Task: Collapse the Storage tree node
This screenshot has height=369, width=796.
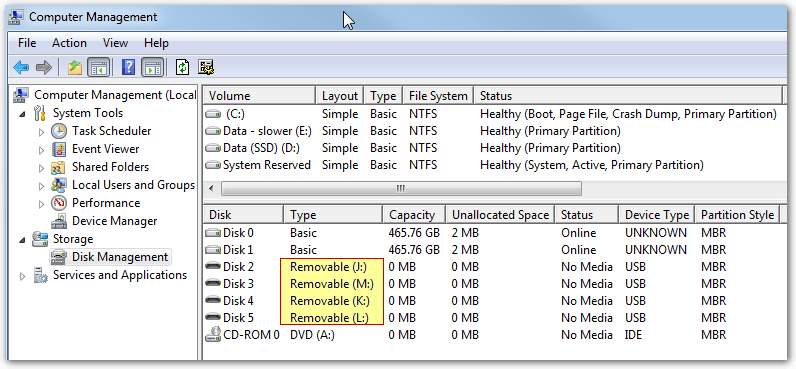Action: (x=22, y=240)
